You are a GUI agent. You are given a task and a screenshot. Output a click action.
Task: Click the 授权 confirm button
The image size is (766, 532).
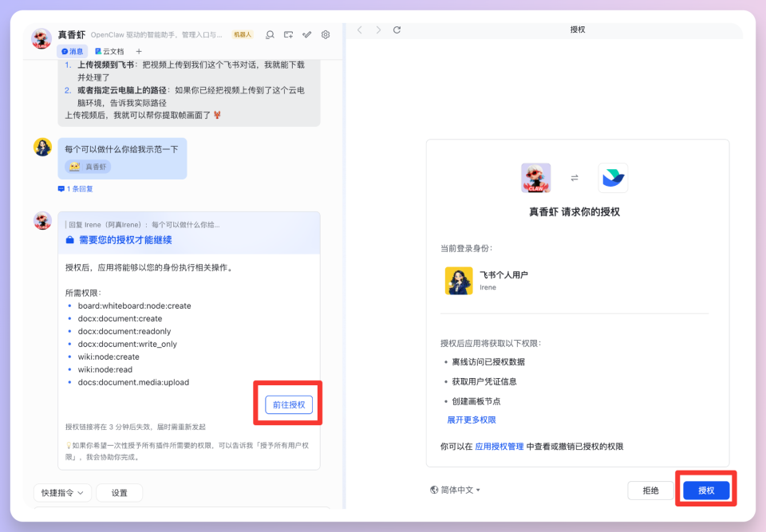(706, 490)
